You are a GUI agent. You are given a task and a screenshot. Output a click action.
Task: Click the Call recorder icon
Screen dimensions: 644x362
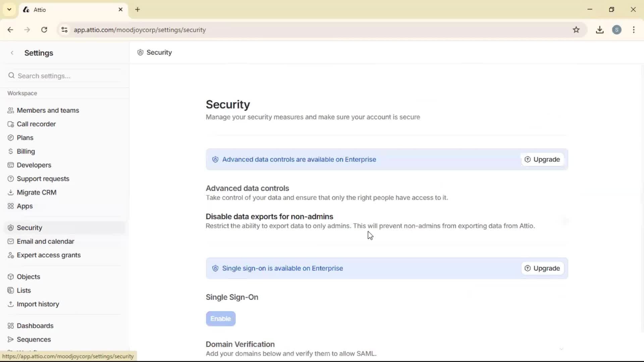pos(11,124)
